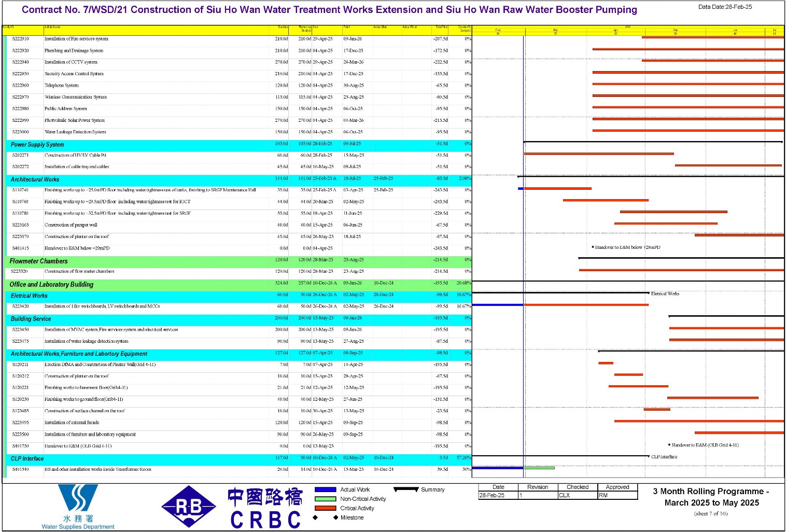Click 3 Month Rolling Programme title text

click(711, 497)
